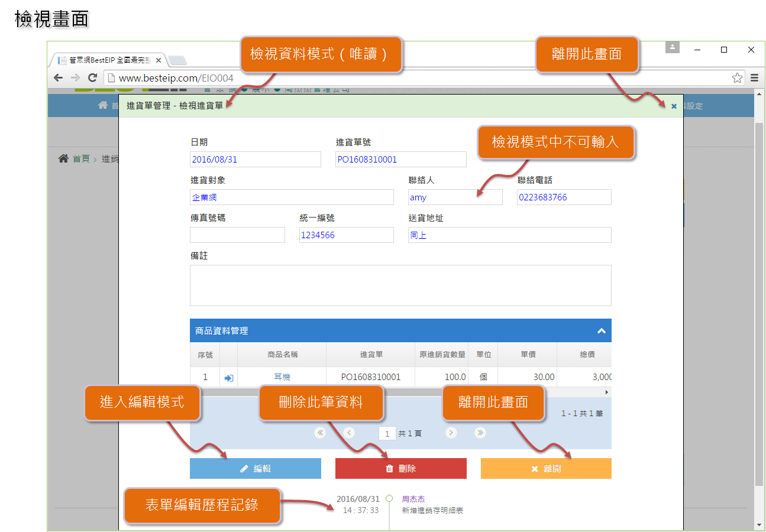Screen dimensions: 766x532
Task: Bookmark the page using the star icon
Action: [737, 78]
